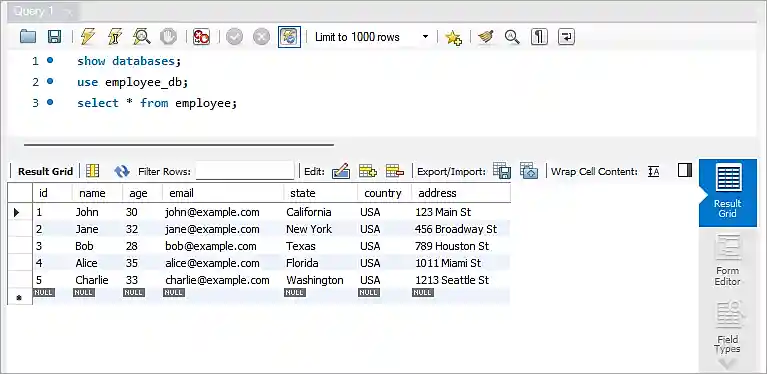Image resolution: width=767 pixels, height=374 pixels.
Task: Sort by the state column header
Action: pos(320,193)
